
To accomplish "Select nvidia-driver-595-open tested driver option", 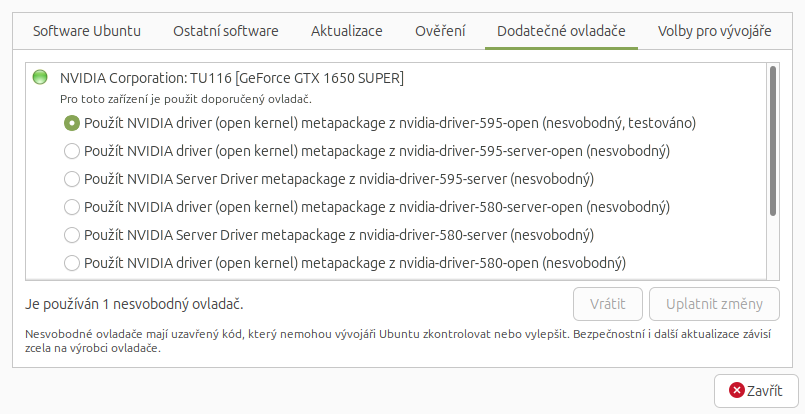I will pyautogui.click(x=72, y=123).
